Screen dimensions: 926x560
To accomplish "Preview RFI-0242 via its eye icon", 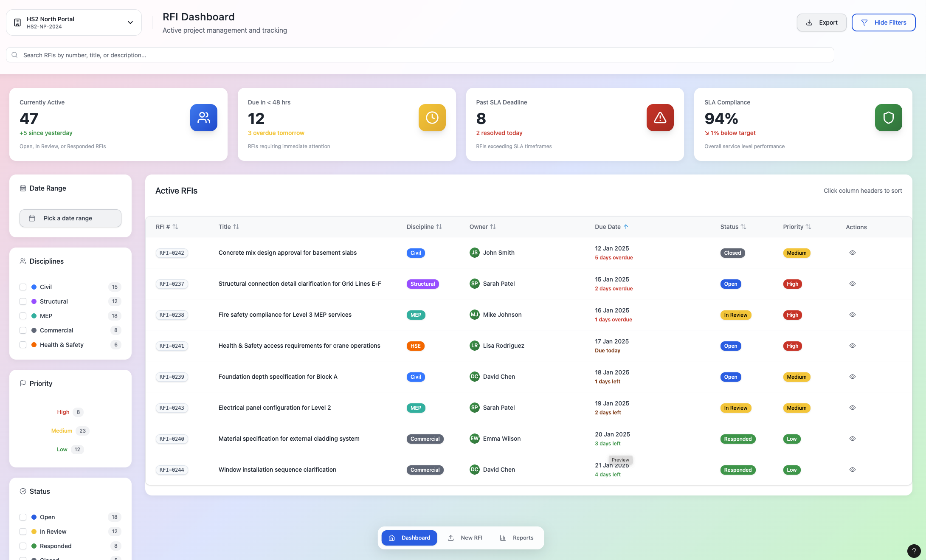I will [x=853, y=253].
